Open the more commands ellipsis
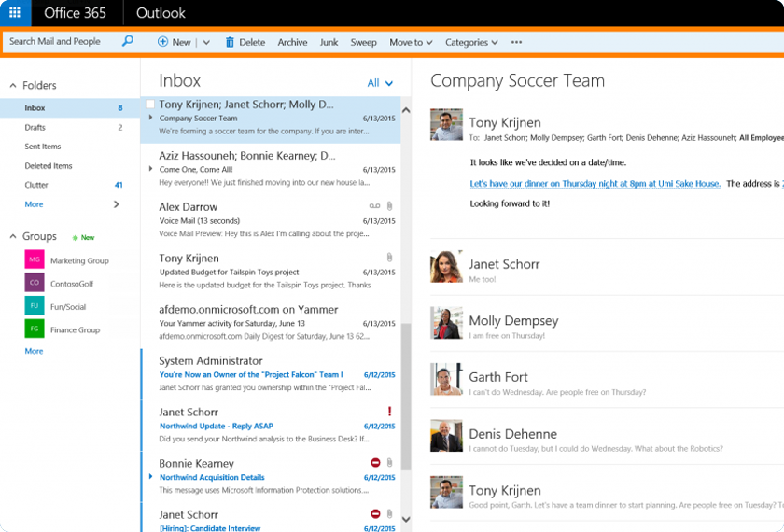This screenshot has height=532, width=784. point(516,42)
